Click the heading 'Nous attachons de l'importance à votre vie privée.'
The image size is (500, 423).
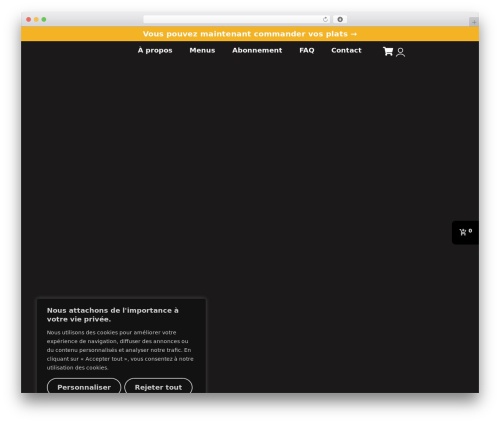[x=113, y=315]
